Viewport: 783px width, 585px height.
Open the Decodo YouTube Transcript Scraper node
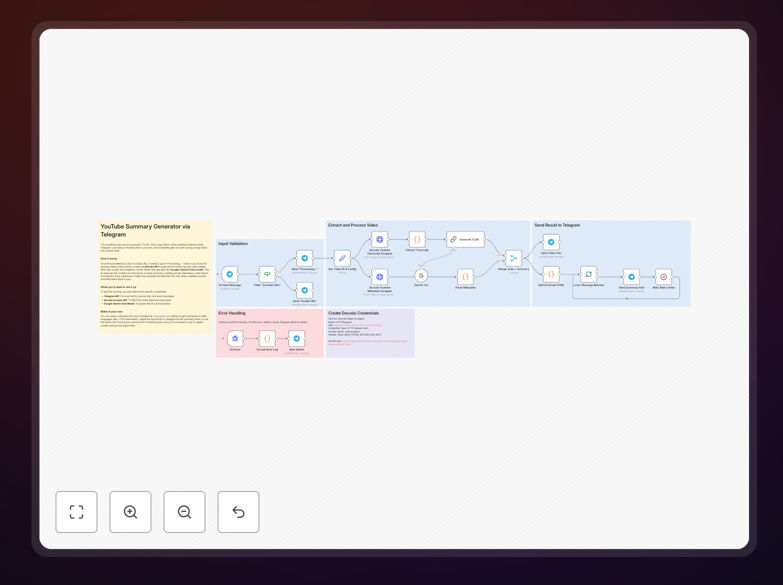[380, 239]
